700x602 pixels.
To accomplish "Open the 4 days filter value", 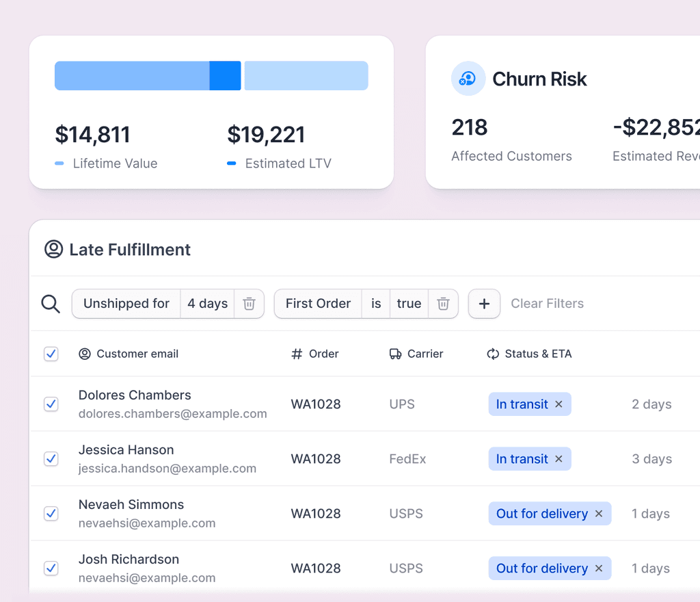I will (x=208, y=304).
